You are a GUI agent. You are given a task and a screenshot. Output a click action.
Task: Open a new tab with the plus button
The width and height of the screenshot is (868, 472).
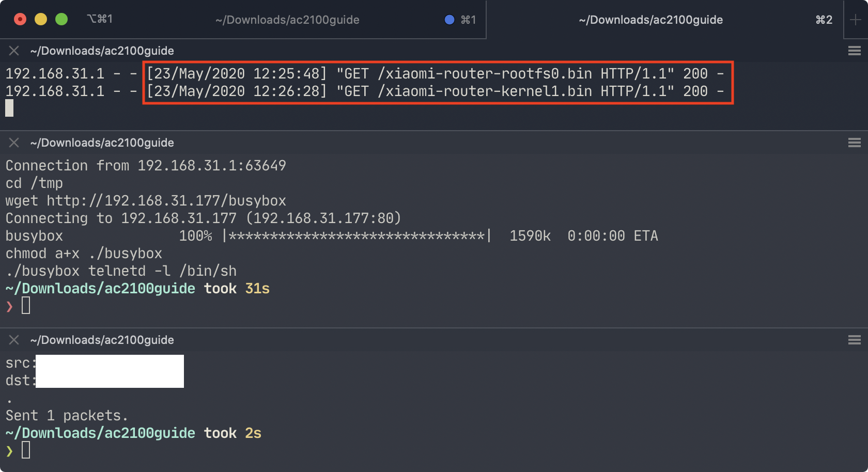(x=856, y=20)
